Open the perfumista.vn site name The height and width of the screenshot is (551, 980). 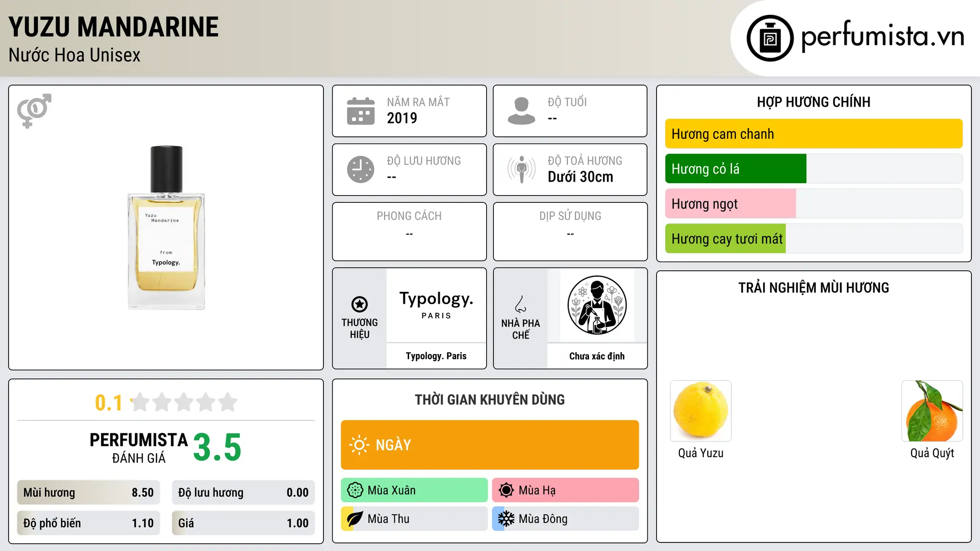pos(882,35)
